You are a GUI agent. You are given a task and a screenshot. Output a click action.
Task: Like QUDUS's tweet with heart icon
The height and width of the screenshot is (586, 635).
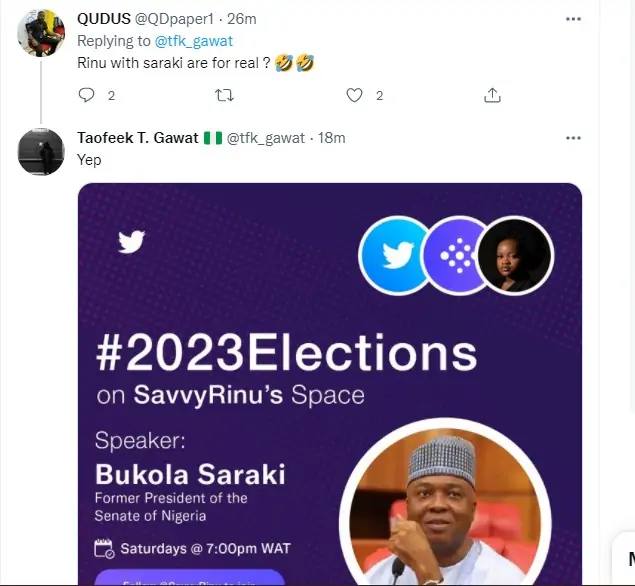353,95
